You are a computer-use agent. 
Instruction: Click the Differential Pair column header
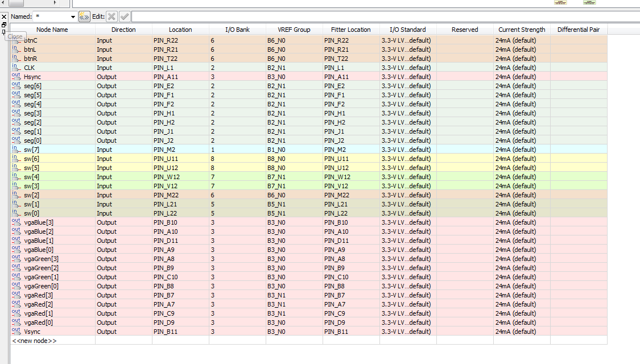579,30
